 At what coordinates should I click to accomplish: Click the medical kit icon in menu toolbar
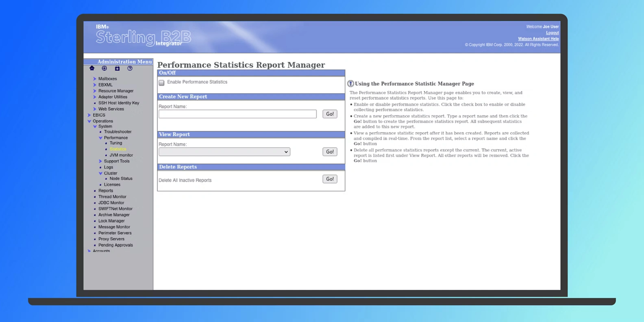pyautogui.click(x=117, y=68)
